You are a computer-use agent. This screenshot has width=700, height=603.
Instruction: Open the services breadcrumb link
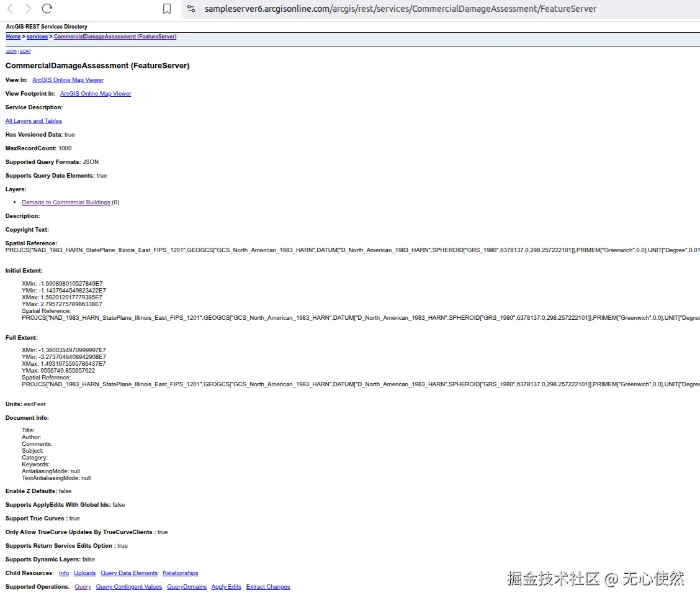click(x=37, y=37)
